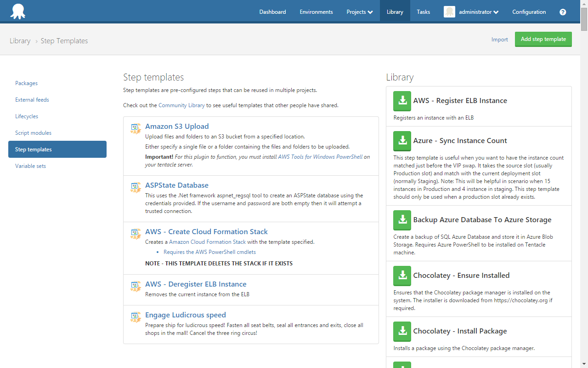
Task: Click the Amazon S3 Upload step icon
Action: (x=136, y=128)
